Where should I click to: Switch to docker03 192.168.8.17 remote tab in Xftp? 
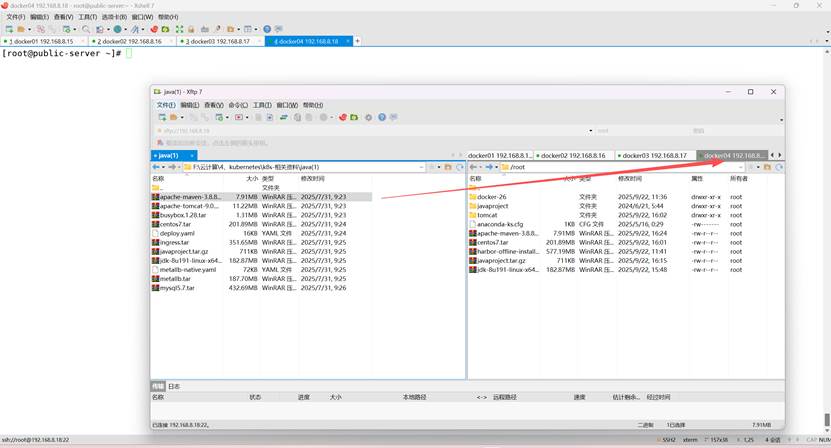655,155
